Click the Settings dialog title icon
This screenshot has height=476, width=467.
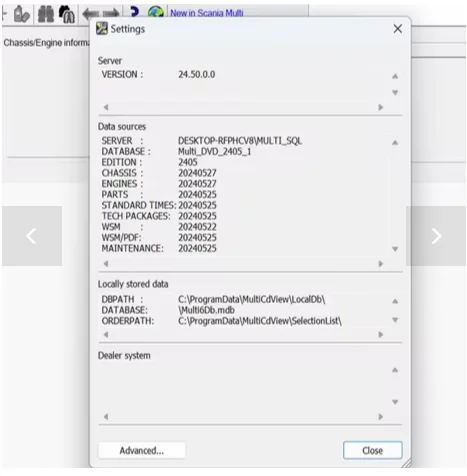coord(102,29)
